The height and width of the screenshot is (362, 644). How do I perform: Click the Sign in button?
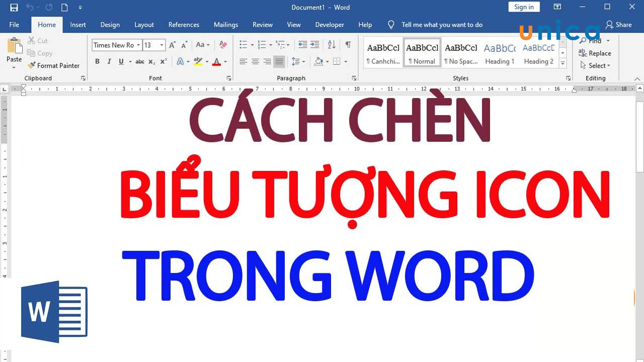524,7
